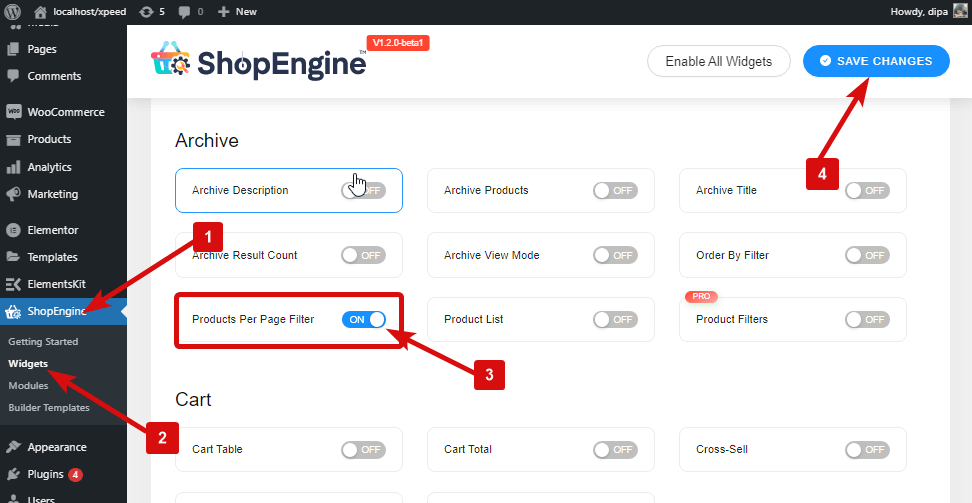Viewport: 972px width, 503px height.
Task: Click the SAVE CHANGES button
Action: (876, 61)
